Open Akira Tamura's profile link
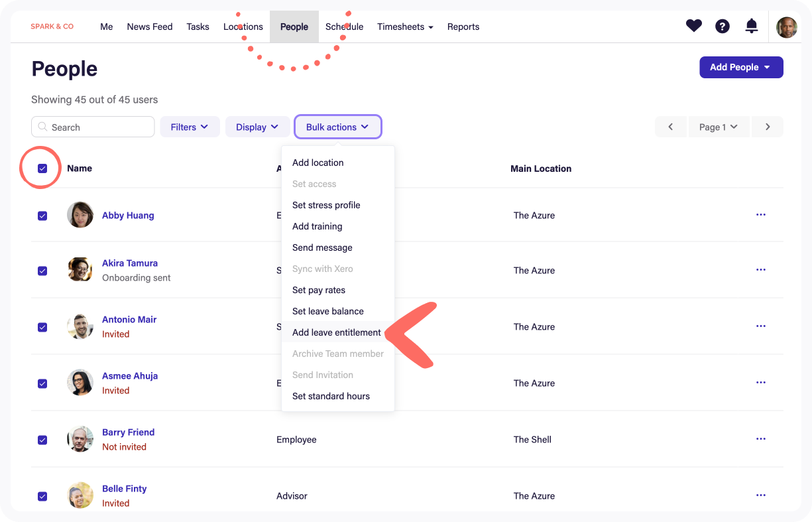 pyautogui.click(x=130, y=263)
